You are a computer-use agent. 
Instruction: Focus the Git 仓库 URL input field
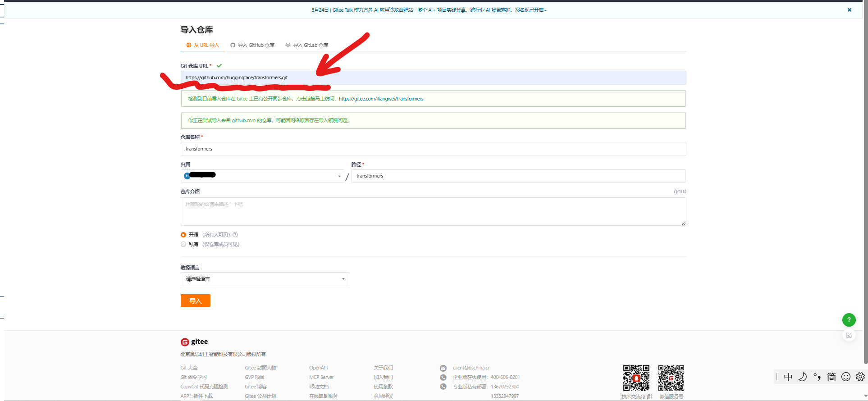[x=433, y=77]
